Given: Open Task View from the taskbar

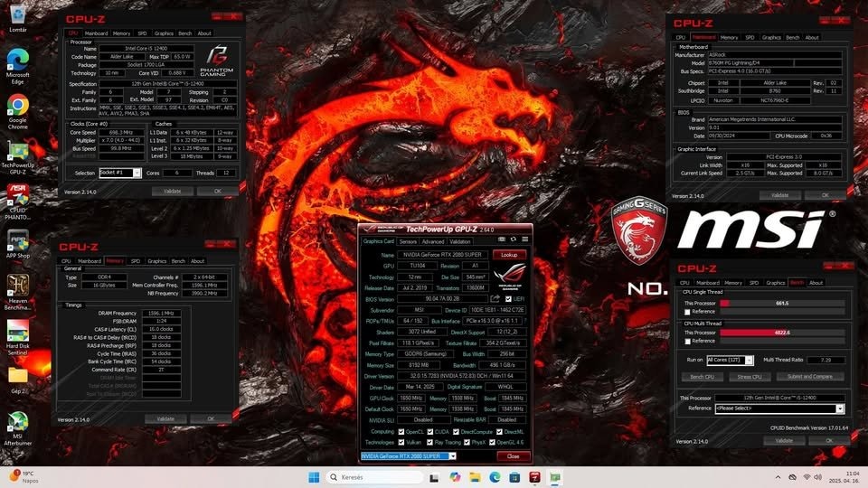Looking at the screenshot, I should pyautogui.click(x=434, y=477).
